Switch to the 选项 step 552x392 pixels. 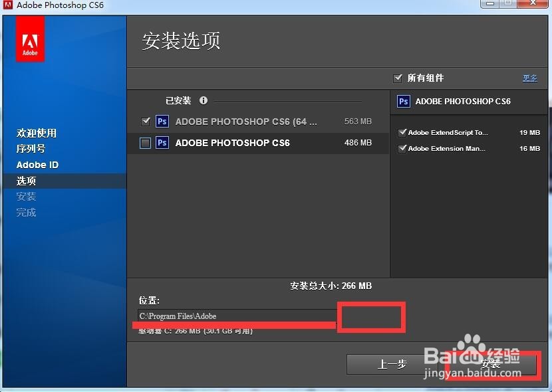pos(27,181)
